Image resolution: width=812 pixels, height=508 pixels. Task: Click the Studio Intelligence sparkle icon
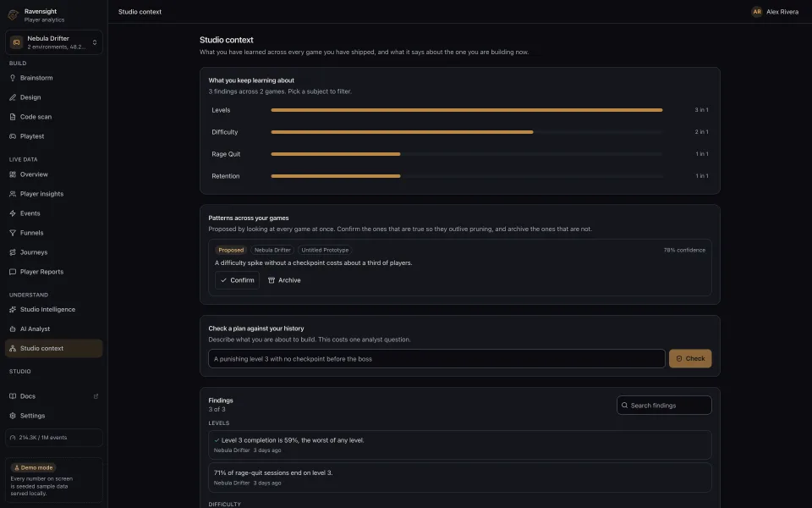[13, 310]
